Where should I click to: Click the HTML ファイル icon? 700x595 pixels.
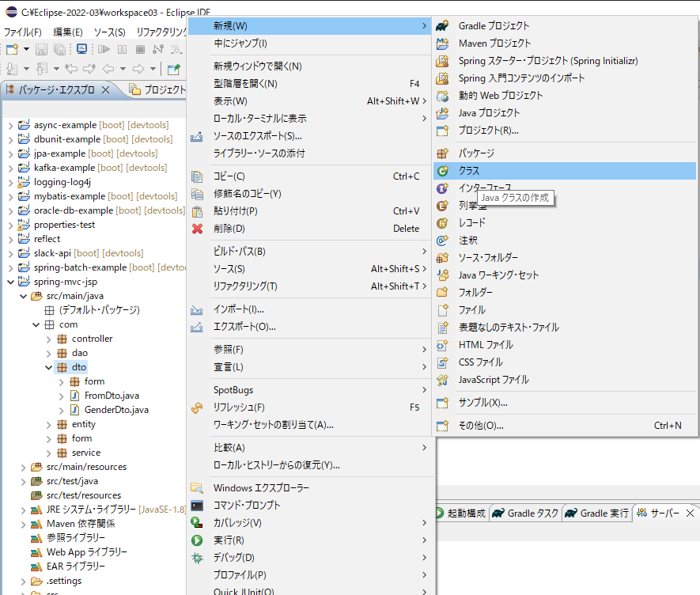coord(442,345)
